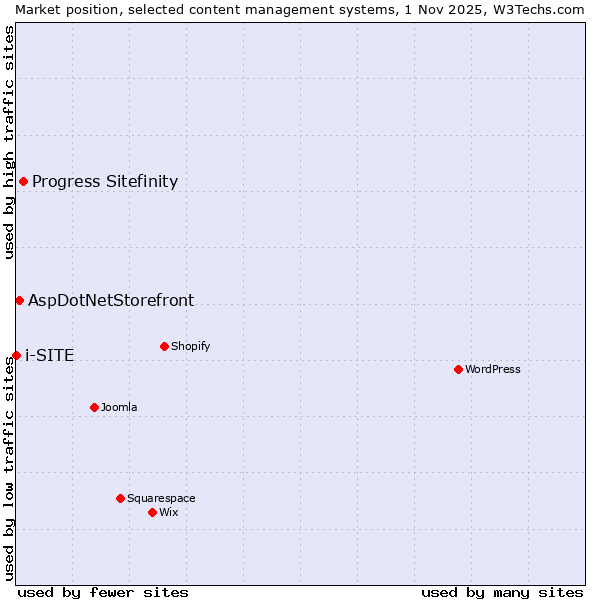Select the i-SITE text label
Image resolution: width=600 pixels, height=600 pixels.
pos(49,355)
